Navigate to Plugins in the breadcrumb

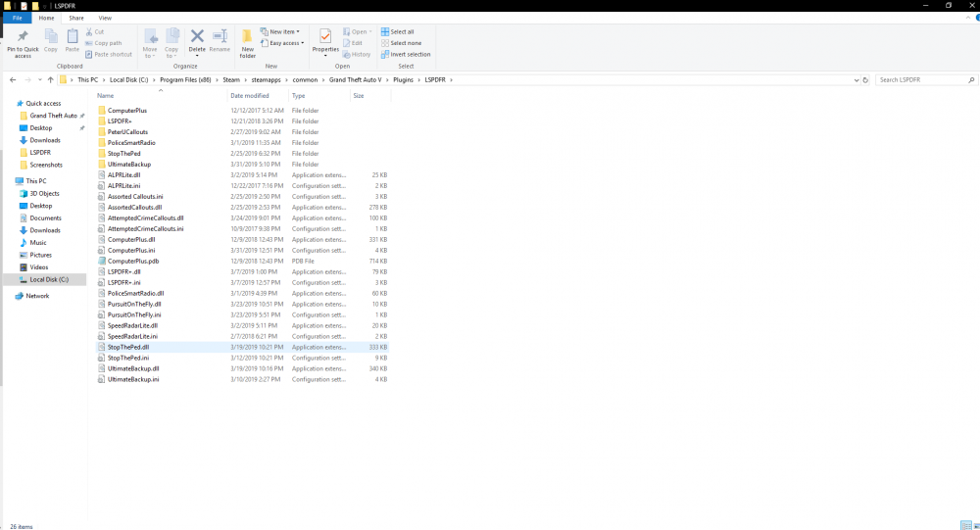pyautogui.click(x=403, y=80)
